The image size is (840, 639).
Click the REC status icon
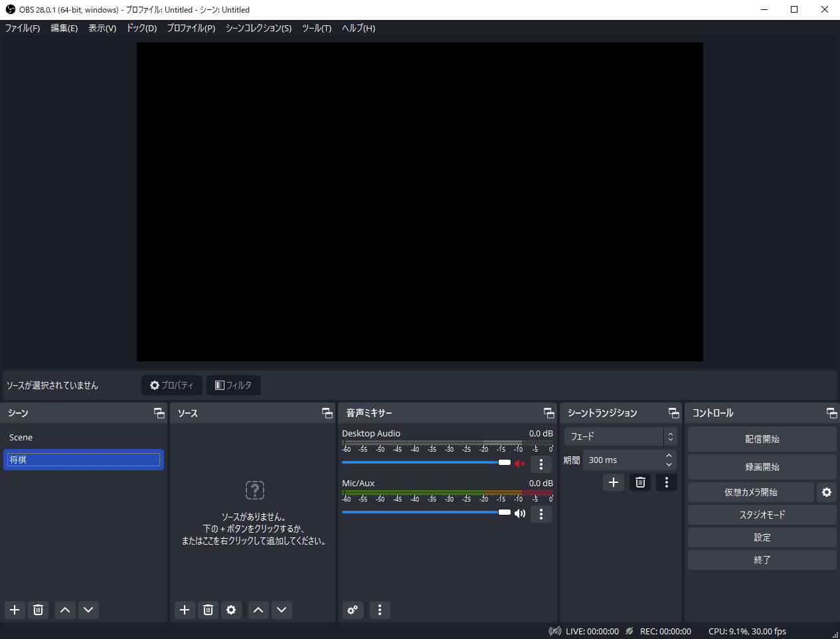630,631
